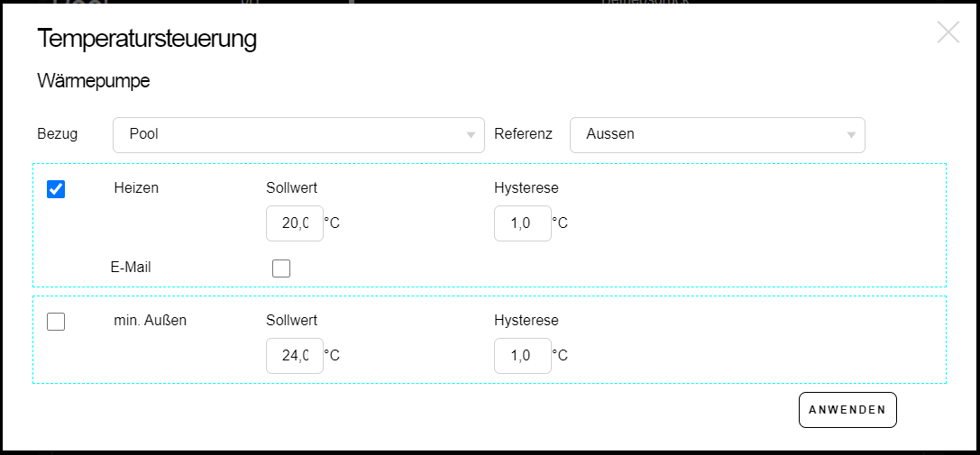The image size is (980, 455).
Task: Click the Wärmepumpe subtitle
Action: click(x=94, y=81)
